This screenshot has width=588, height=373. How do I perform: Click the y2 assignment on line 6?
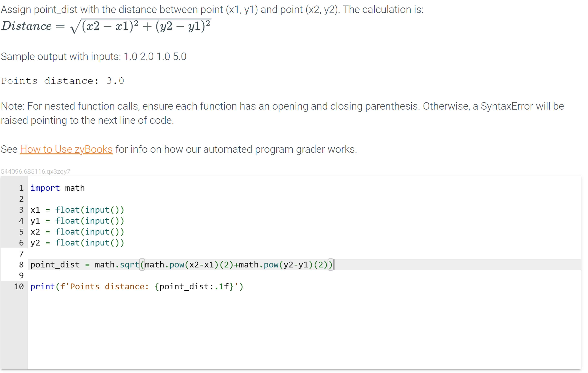tap(77, 243)
